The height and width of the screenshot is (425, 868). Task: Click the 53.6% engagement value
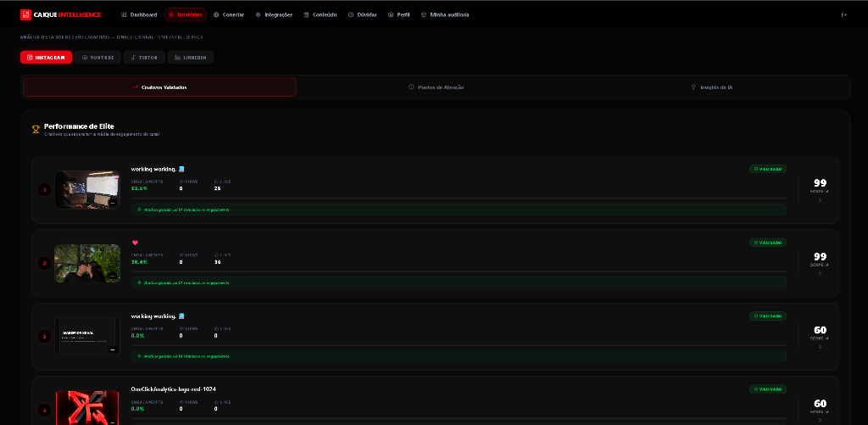[x=139, y=188]
